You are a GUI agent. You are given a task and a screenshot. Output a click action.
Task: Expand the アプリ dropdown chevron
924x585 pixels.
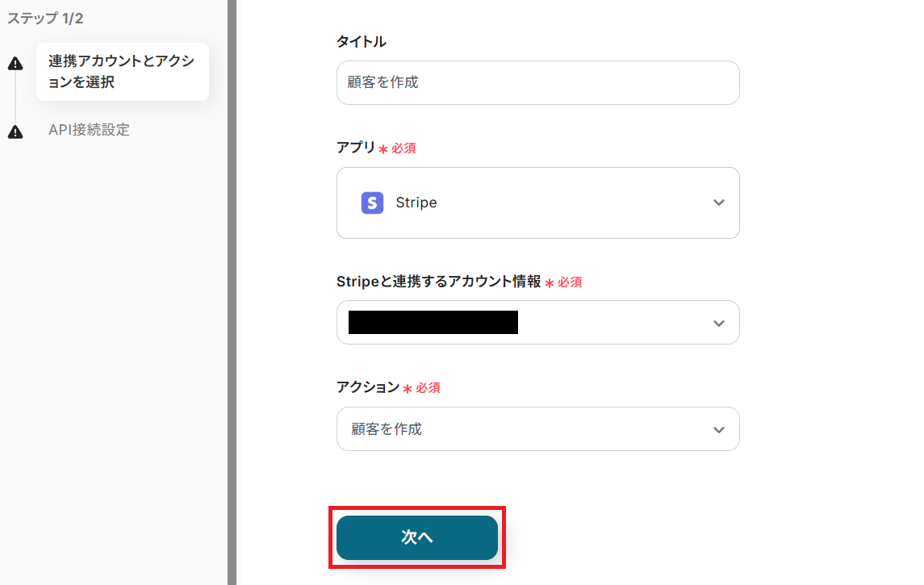tap(719, 203)
